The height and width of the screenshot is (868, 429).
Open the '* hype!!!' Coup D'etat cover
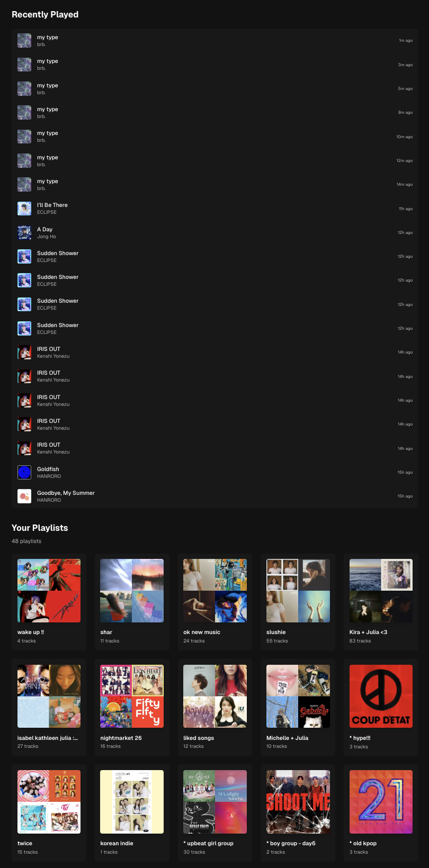click(381, 696)
